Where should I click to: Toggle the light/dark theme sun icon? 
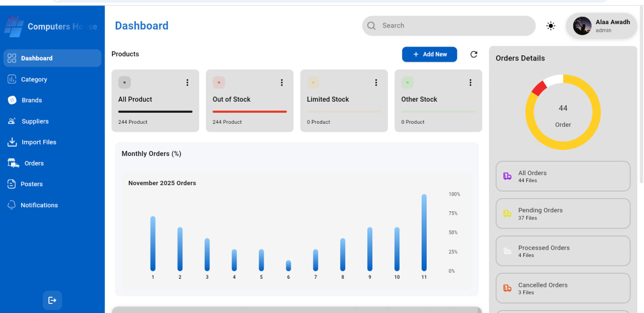551,26
